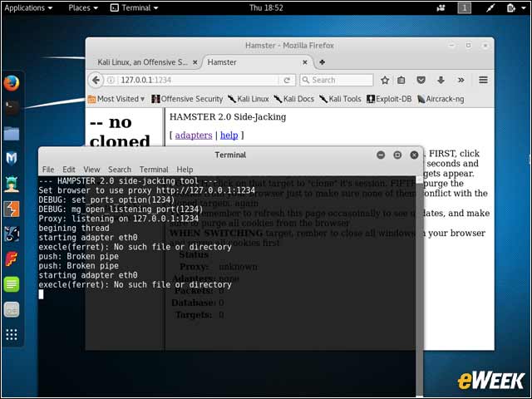Click the top bar pen icon
This screenshot has height=399, width=532.
pos(490,7)
